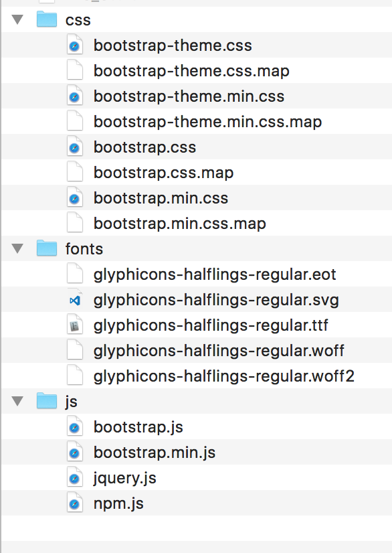The width and height of the screenshot is (392, 553).
Task: Select file name bootstrap.js
Action: tap(138, 427)
